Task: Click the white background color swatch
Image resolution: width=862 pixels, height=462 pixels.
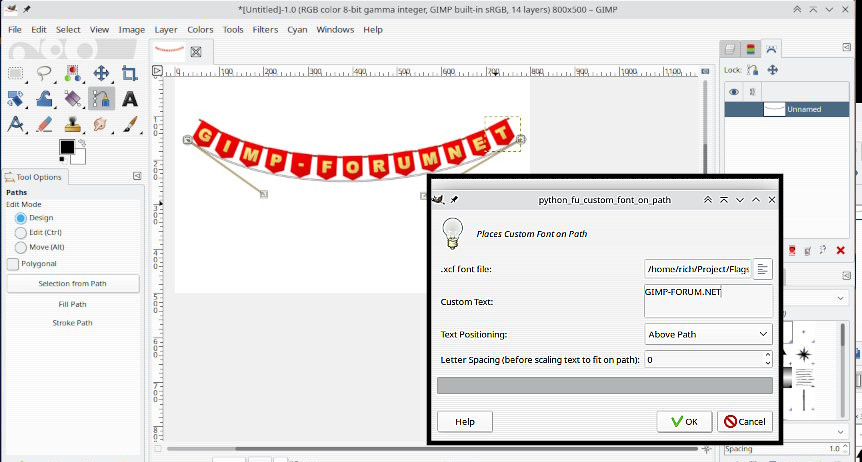Action: point(79,157)
